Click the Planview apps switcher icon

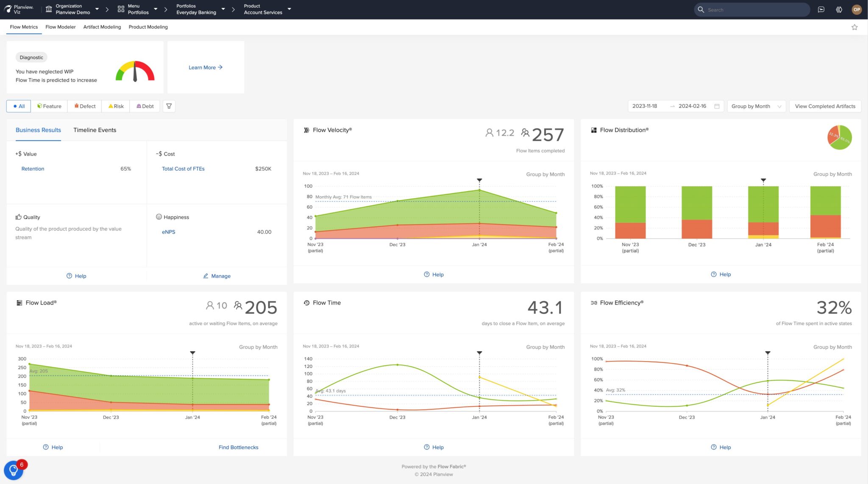coord(839,9)
